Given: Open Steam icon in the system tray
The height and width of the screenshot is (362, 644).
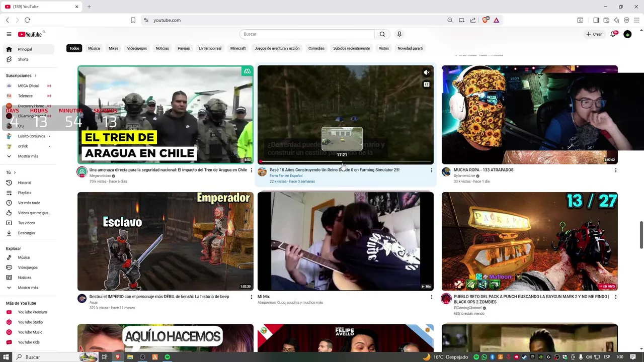Looking at the screenshot, I should click(524, 357).
